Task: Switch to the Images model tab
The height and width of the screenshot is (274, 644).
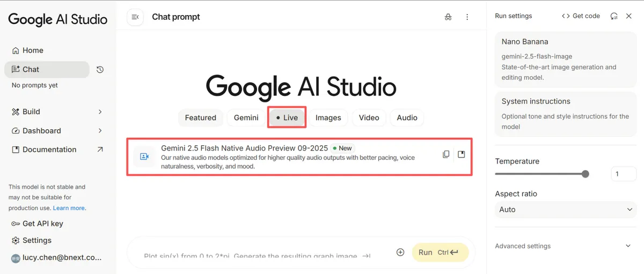Action: tap(328, 118)
